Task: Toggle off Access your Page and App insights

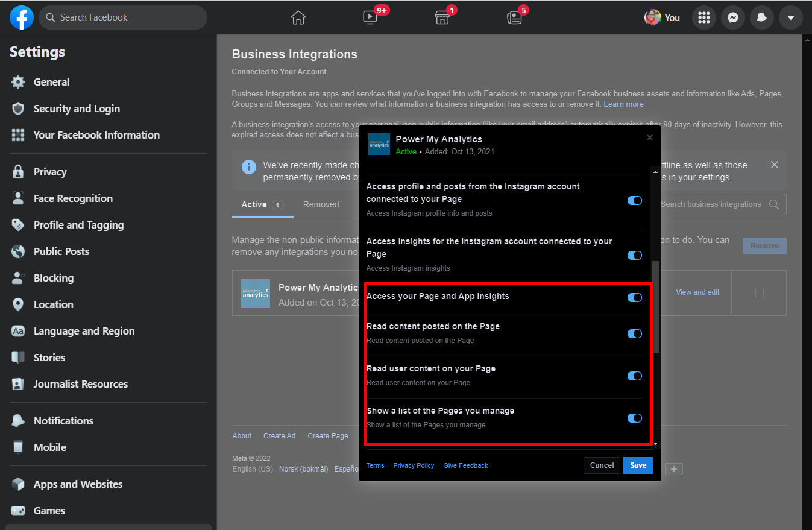Action: [634, 297]
